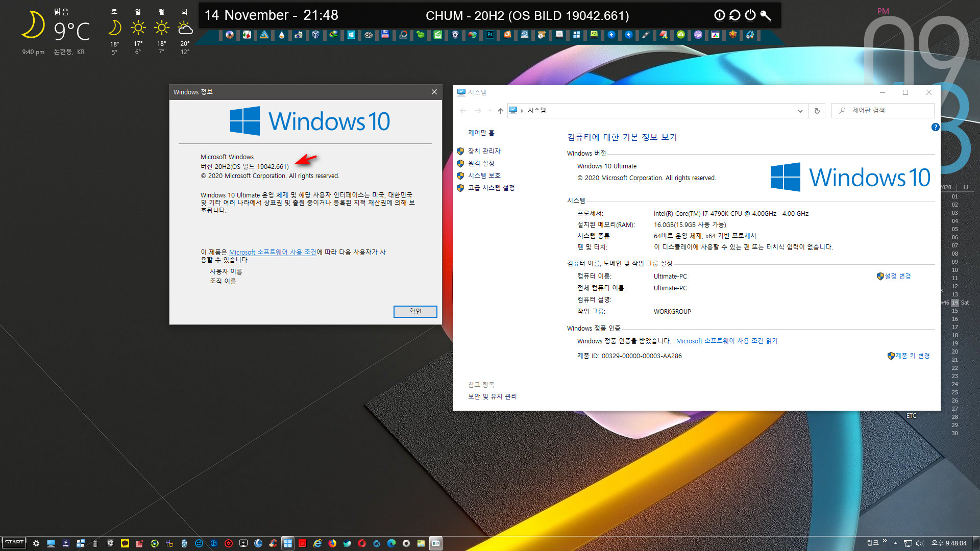Screen dimensions: 980x551
Task: Open KakaoTalk yellow chat icon on the taskbar
Action: (x=125, y=543)
